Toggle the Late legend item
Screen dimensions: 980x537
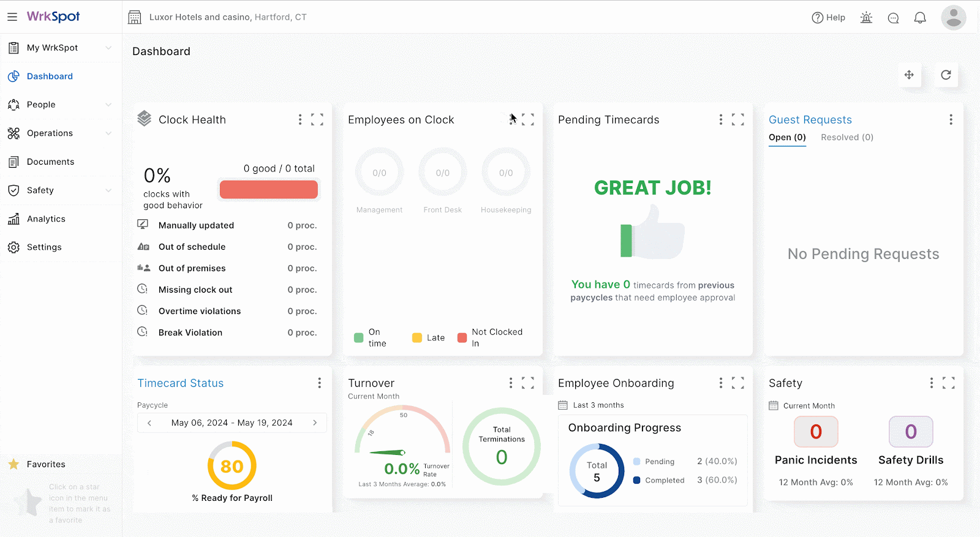[429, 337]
